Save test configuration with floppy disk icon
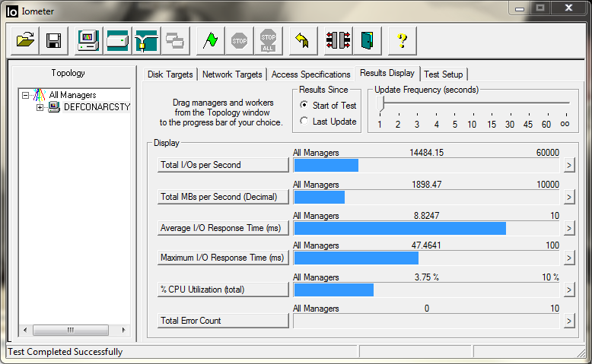 (x=53, y=40)
